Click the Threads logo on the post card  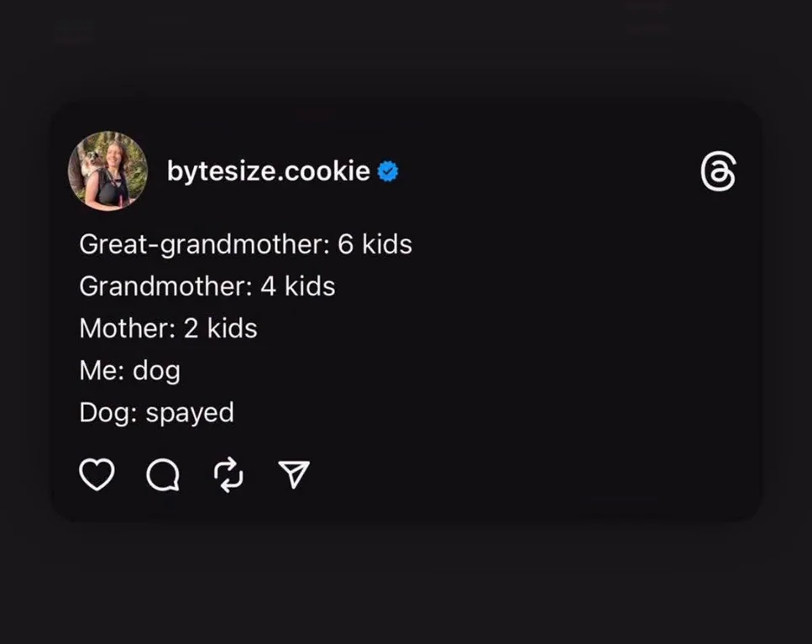[x=718, y=173]
